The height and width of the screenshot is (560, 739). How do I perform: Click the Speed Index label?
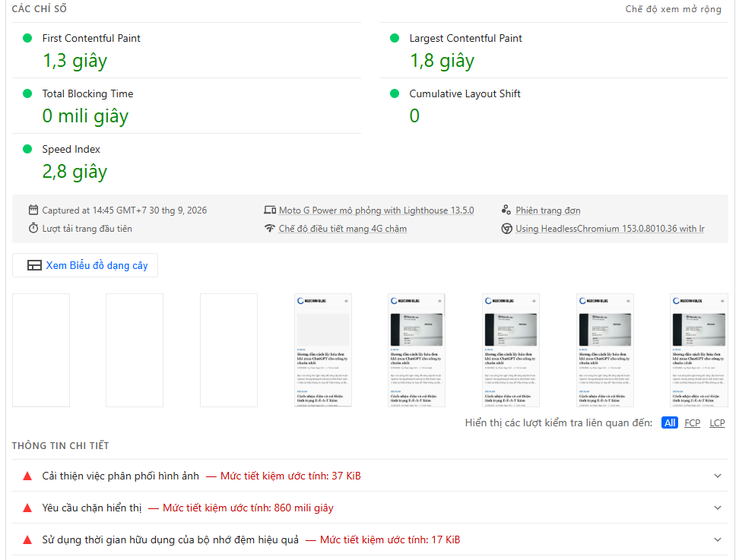(x=71, y=149)
